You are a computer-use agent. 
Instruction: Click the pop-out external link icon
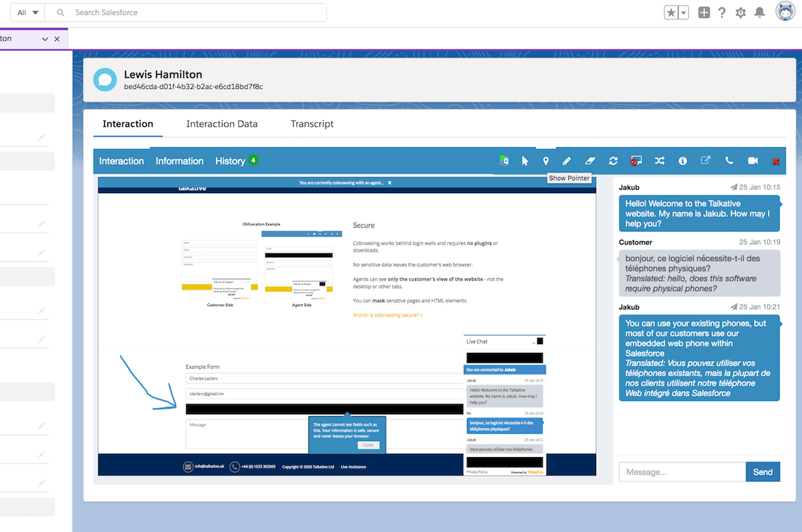tap(706, 160)
